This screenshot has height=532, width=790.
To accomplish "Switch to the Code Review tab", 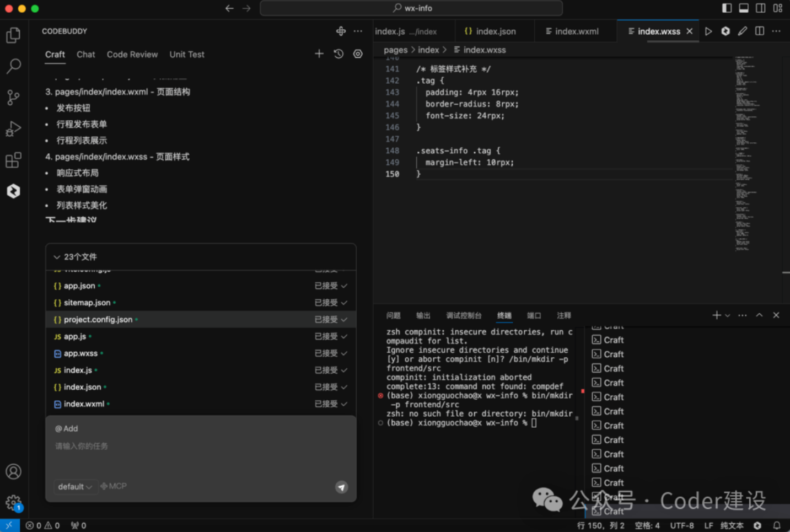I will [132, 54].
